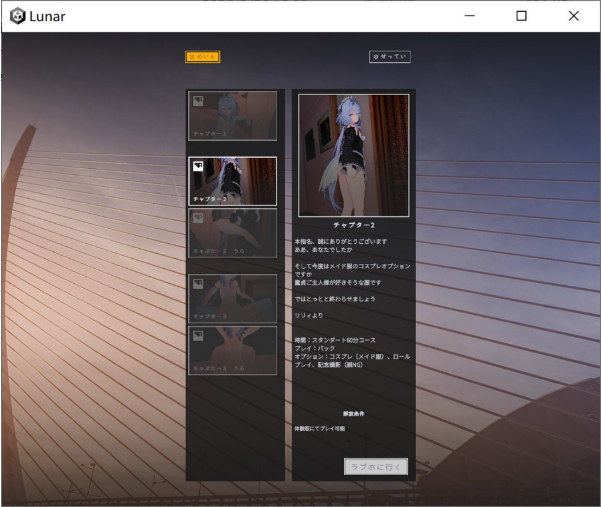
Task: Click the corner icon on チャプター3 うら card
Action: click(198, 334)
